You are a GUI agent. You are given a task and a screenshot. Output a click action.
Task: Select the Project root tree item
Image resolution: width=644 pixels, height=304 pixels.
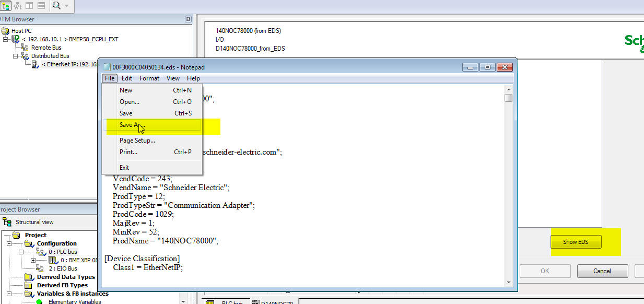tap(36, 235)
